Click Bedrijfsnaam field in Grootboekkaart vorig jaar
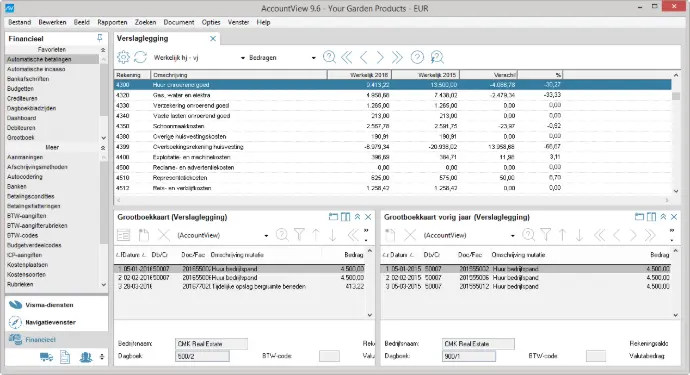This screenshot has height=375, width=690. [x=478, y=343]
